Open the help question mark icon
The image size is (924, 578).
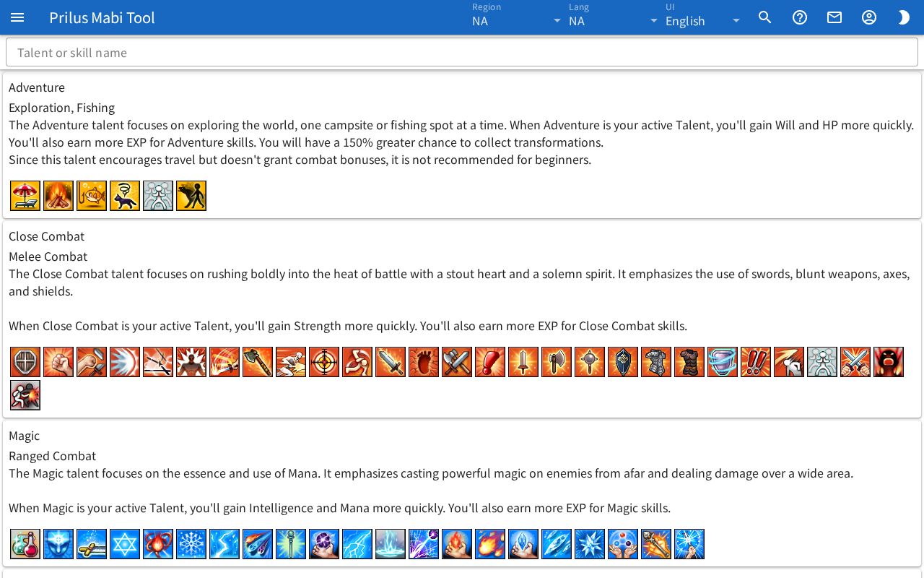tap(800, 17)
